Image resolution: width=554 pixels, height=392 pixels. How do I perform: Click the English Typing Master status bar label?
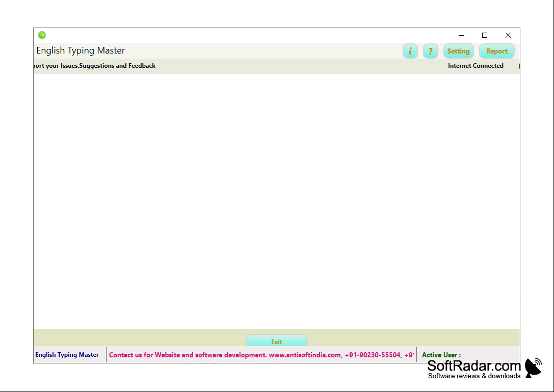(67, 355)
